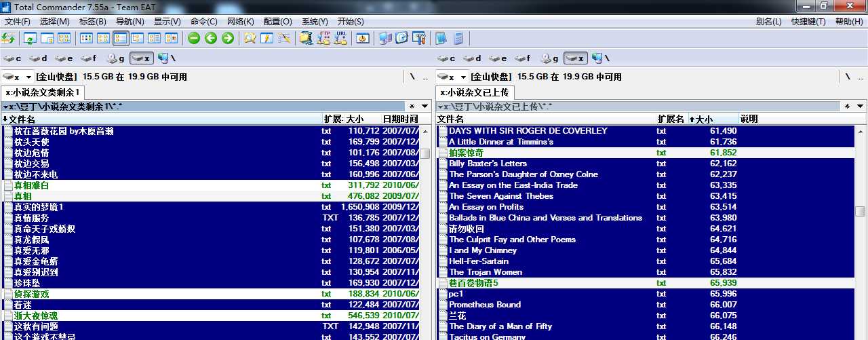Go to root with left panel backslash button
868x340 pixels.
click(412, 77)
